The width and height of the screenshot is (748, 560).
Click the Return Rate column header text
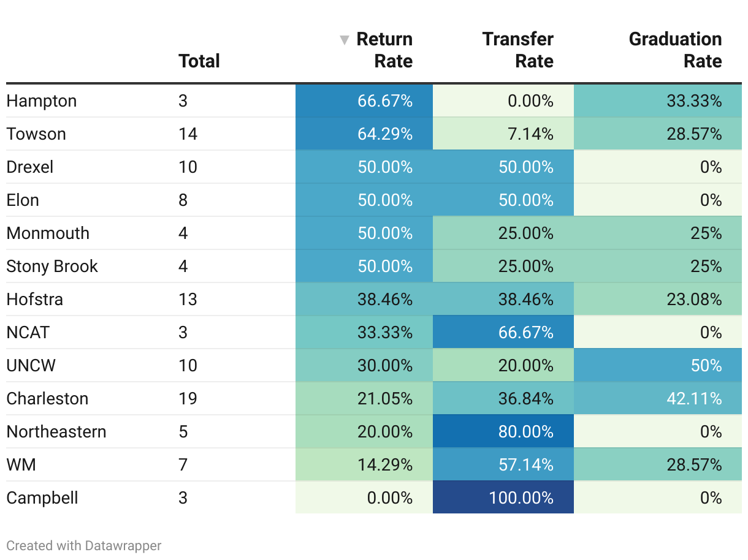pyautogui.click(x=384, y=50)
